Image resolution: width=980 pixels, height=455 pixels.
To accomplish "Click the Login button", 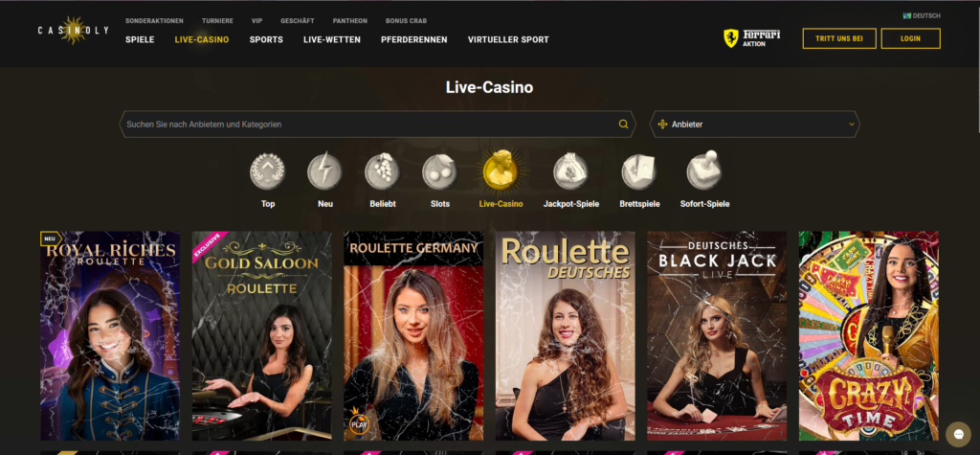I will (911, 38).
